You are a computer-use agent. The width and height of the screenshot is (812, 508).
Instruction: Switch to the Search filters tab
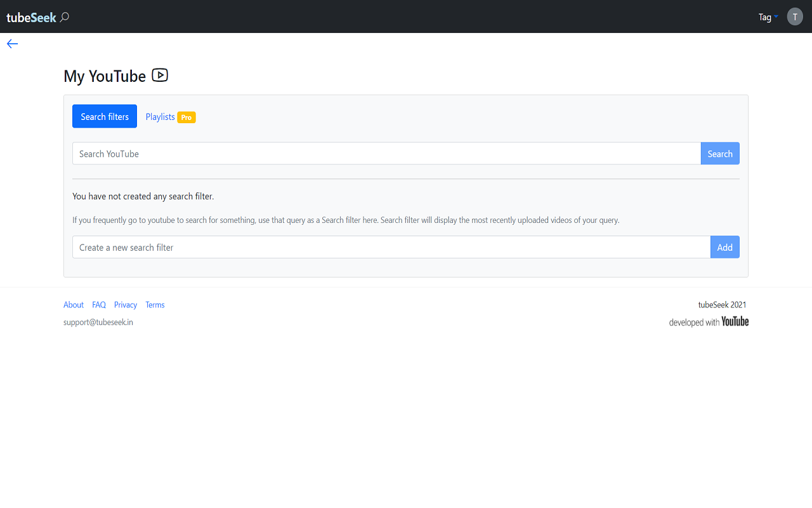105,116
